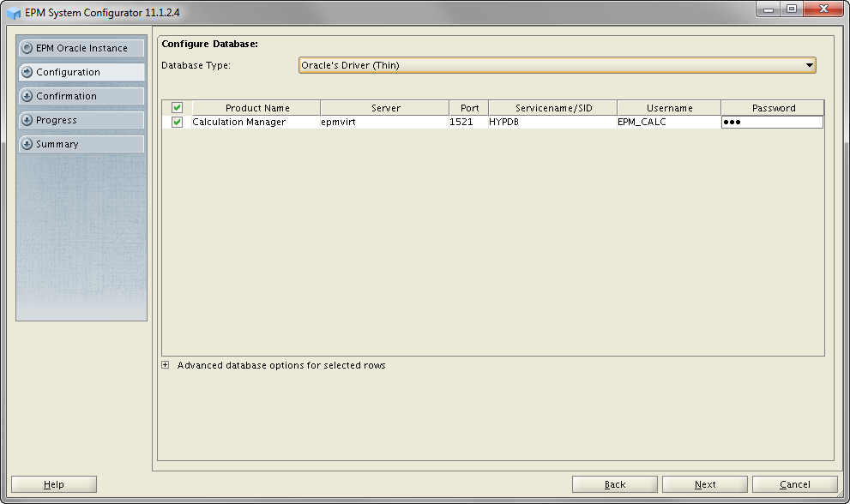
Task: Click the EPM Oracle Instance step icon
Action: coord(27,48)
